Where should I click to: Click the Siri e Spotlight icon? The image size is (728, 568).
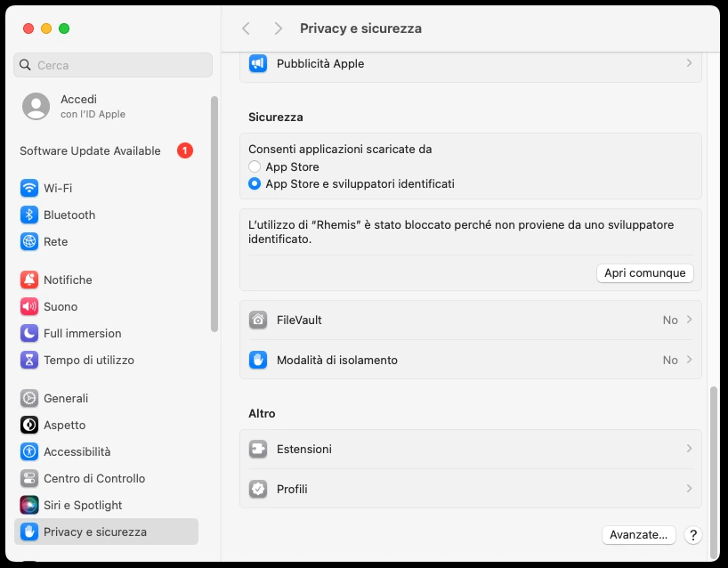pos(29,505)
